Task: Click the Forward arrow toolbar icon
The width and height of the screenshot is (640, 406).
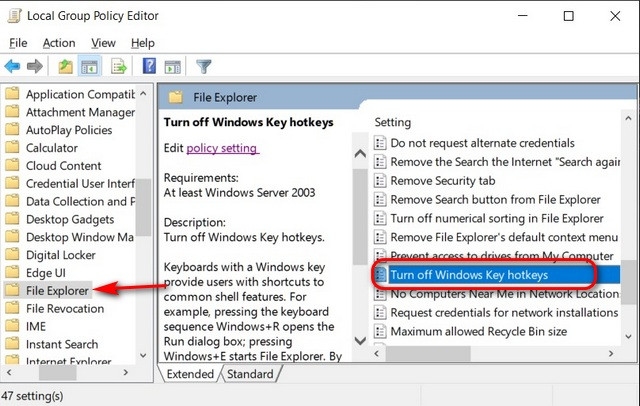Action: click(x=35, y=66)
